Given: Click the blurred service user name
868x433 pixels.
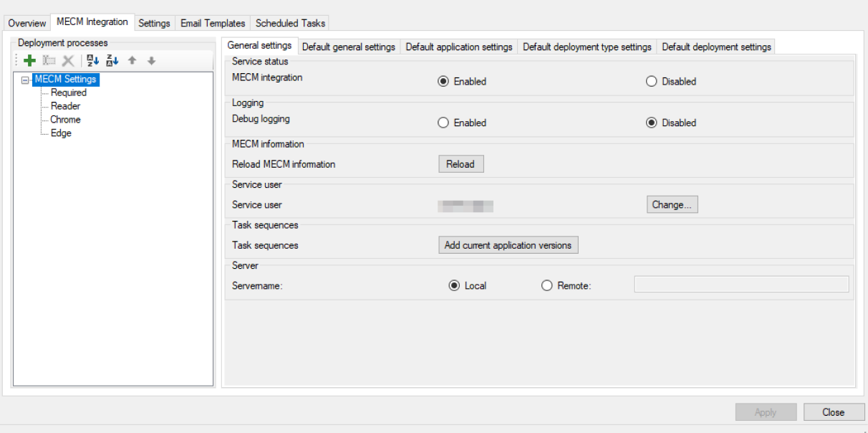Looking at the screenshot, I should pos(466,206).
